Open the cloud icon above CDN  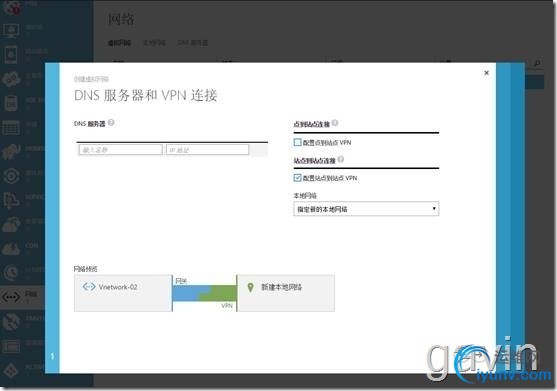(11, 224)
